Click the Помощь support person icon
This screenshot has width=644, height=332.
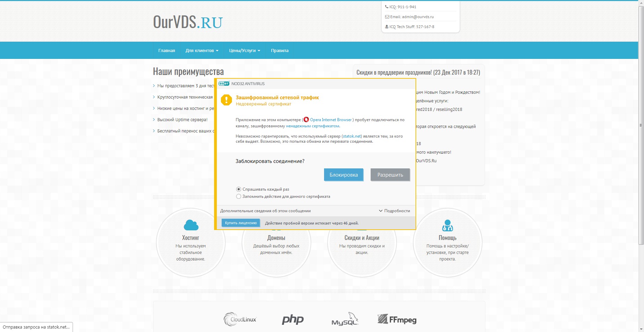[x=447, y=226]
